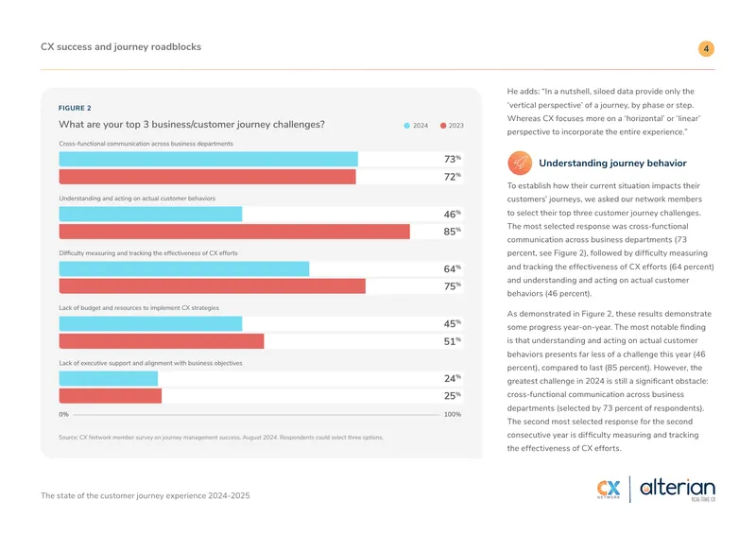Click the orange rocket icon beside Understanding journey behavior

(520, 164)
